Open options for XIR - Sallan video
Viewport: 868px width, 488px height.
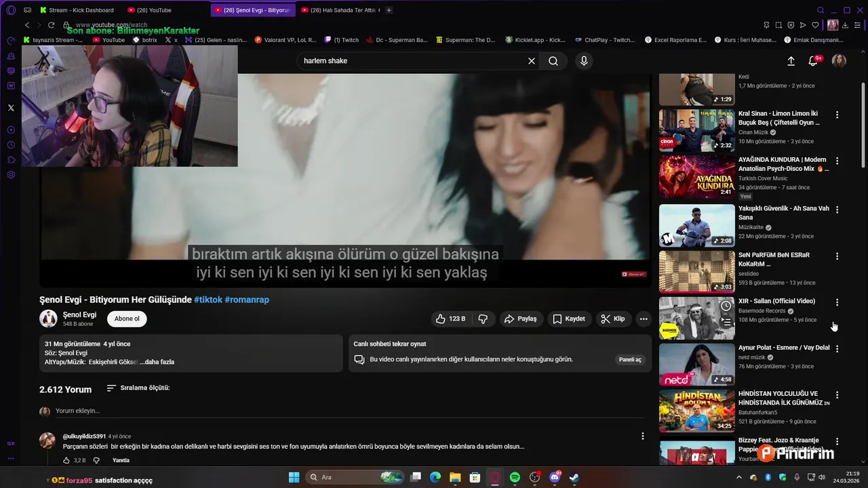pyautogui.click(x=837, y=302)
